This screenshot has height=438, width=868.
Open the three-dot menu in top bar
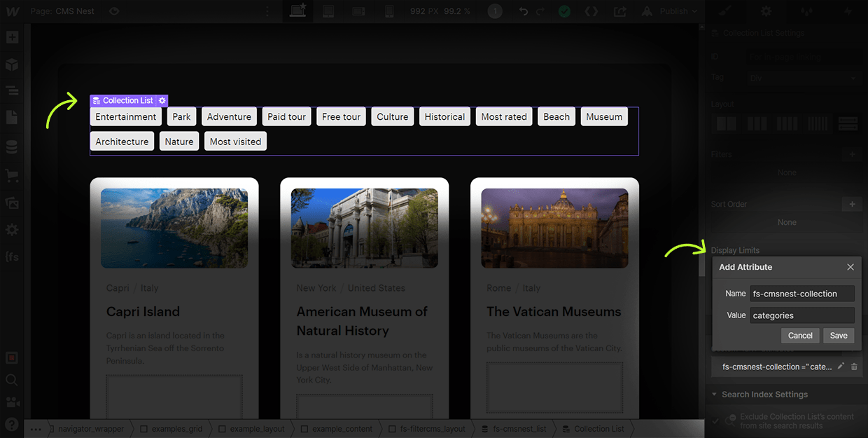pos(267,11)
